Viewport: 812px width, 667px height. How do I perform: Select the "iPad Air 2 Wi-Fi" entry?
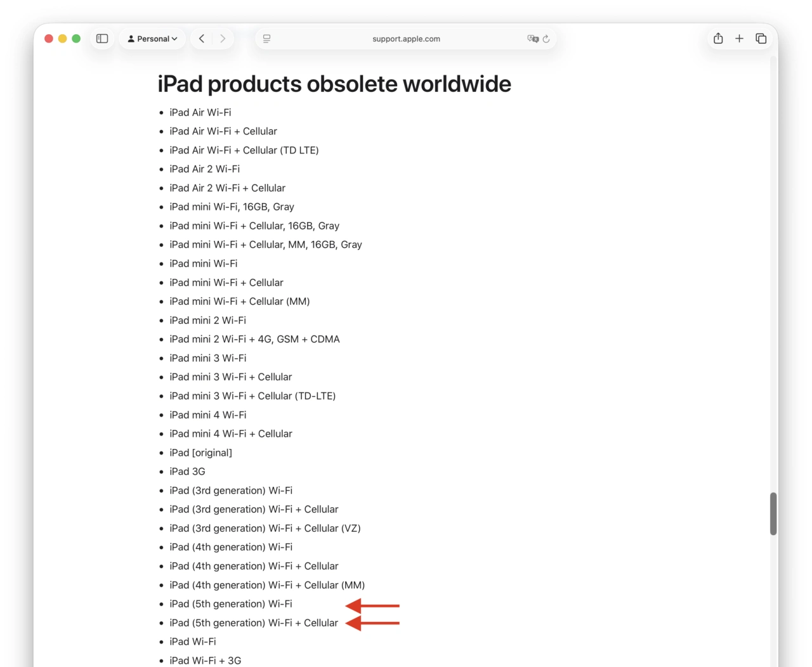(205, 169)
